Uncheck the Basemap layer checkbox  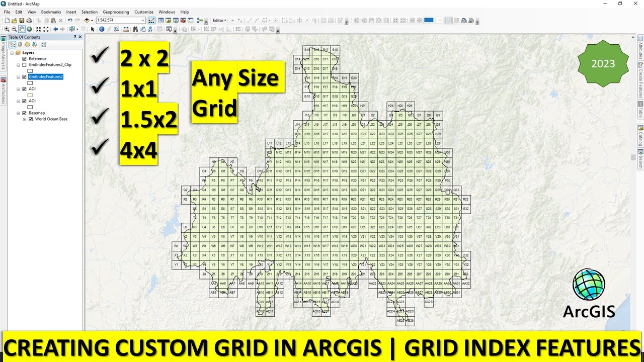coord(24,113)
